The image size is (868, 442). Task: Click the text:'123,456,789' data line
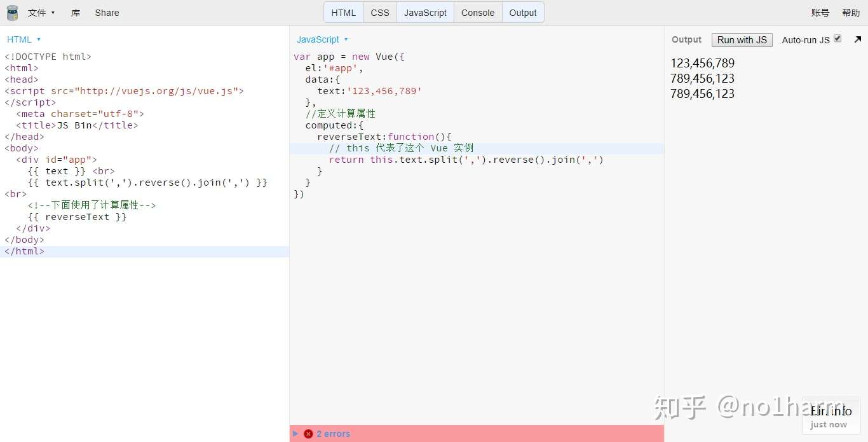(369, 91)
